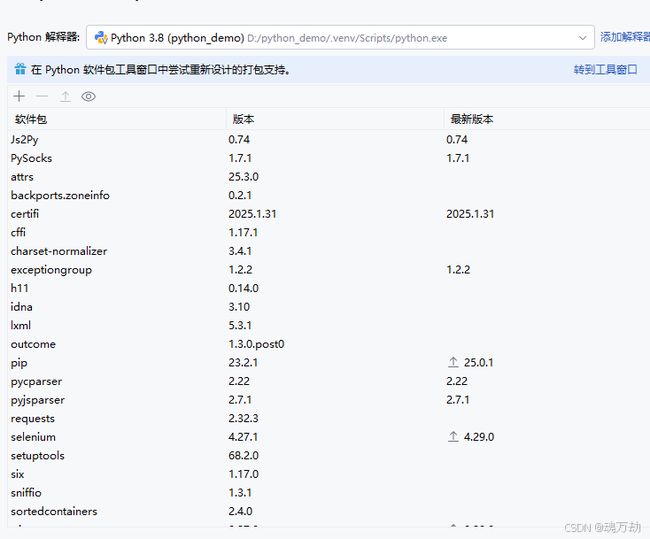Click the 添加解释器 link

[625, 37]
